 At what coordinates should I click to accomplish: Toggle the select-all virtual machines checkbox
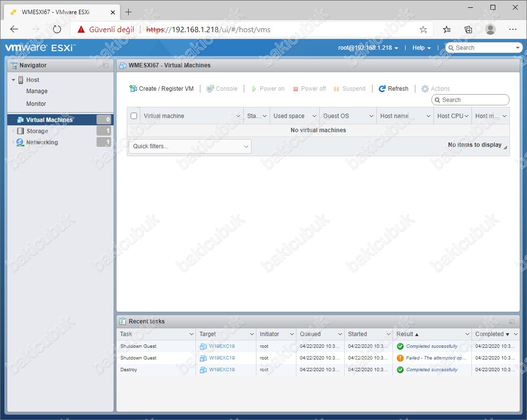[134, 116]
